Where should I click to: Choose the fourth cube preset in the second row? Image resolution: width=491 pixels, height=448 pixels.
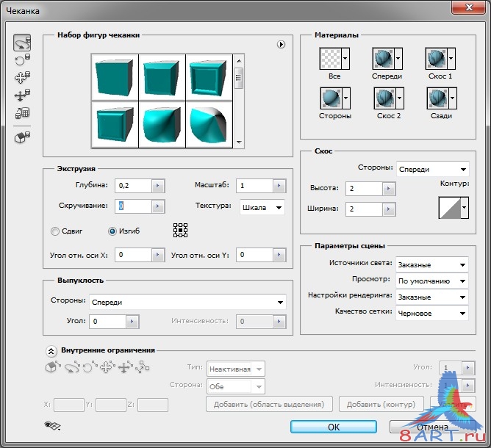115,124
